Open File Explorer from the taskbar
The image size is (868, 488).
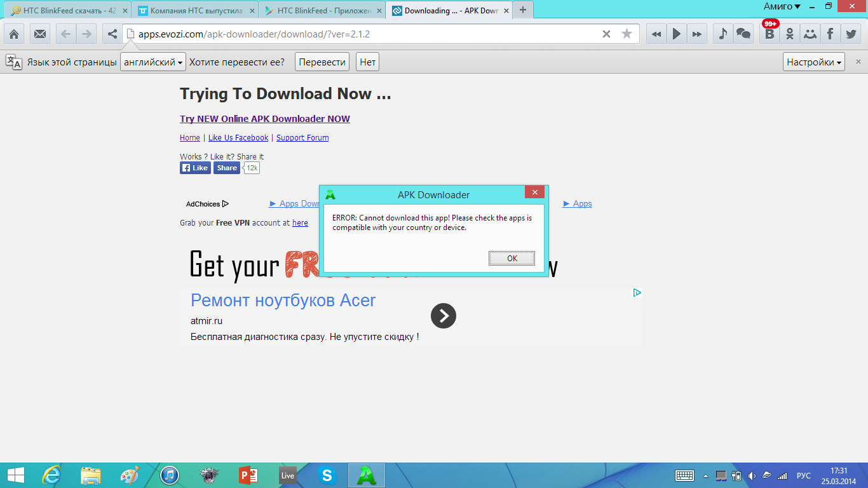(91, 475)
